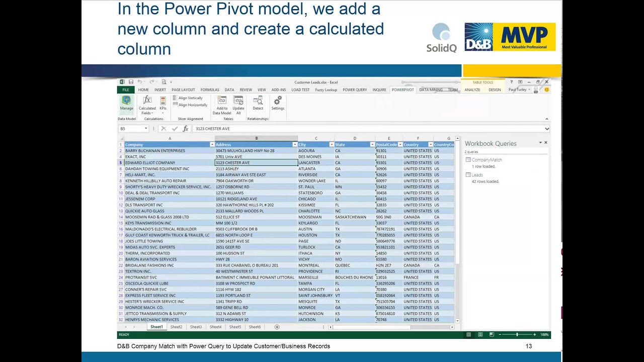This screenshot has width=644, height=362.
Task: Collapse the ribbon with the arrow
Action: click(546, 119)
